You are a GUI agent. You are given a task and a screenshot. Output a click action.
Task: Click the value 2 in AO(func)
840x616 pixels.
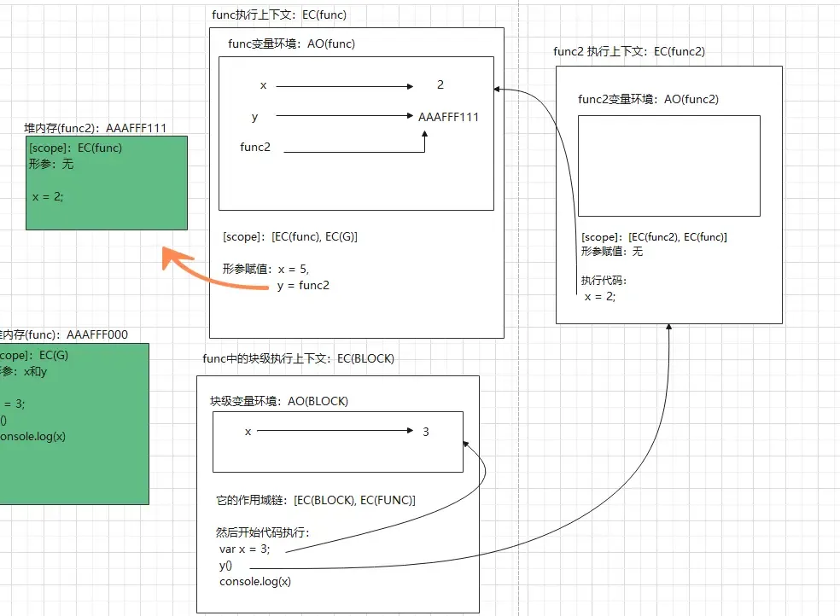tap(440, 85)
